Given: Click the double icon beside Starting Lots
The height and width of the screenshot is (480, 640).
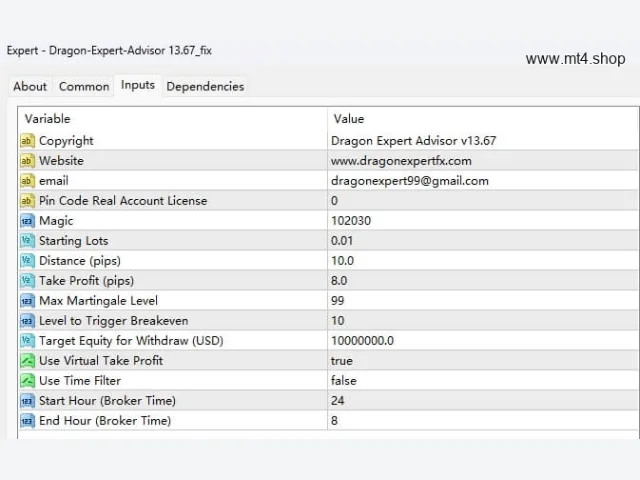Looking at the screenshot, I should tap(27, 241).
